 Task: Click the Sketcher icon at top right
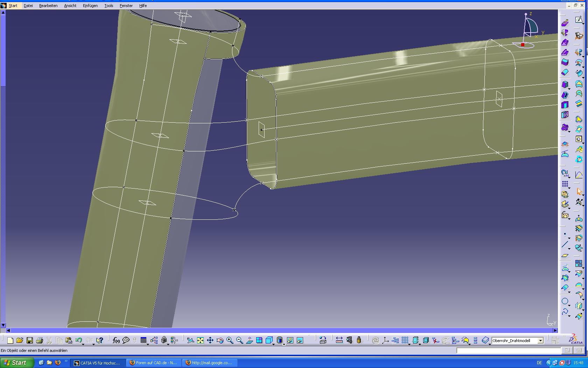tap(579, 20)
